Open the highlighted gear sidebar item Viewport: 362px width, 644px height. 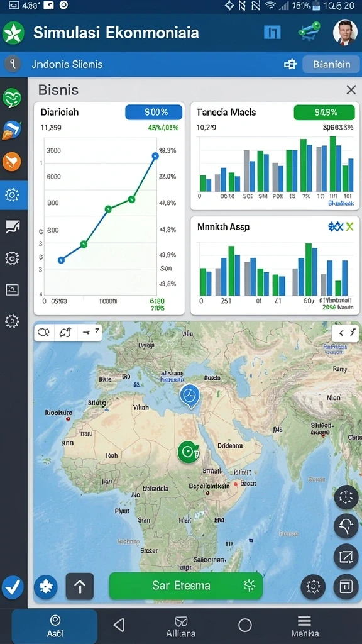click(12, 195)
